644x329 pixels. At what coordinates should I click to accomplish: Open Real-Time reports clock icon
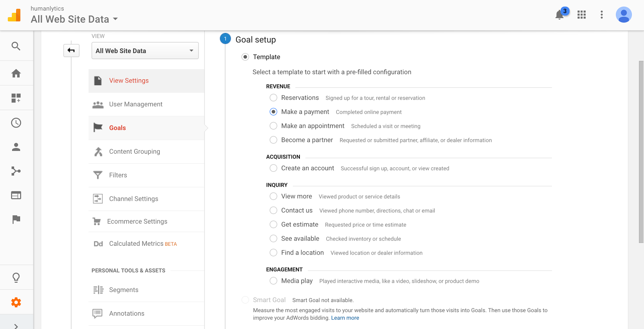tap(16, 123)
